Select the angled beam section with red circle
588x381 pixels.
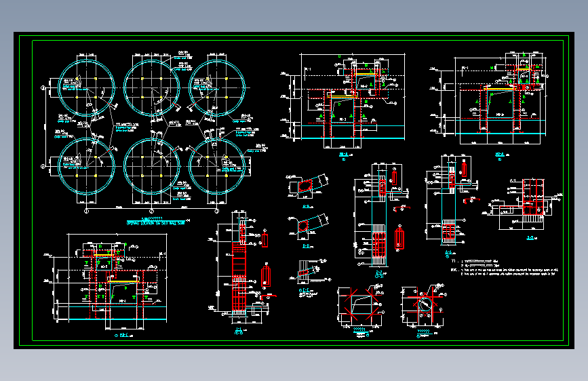tap(307, 226)
